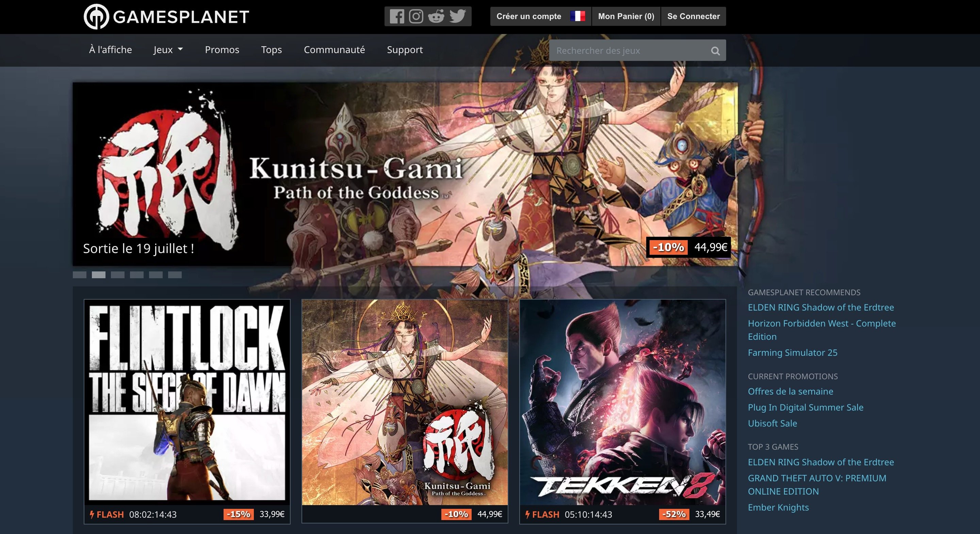980x534 pixels.
Task: Open Top 3 ELDEN RING Shadow of the Erdtree
Action: (x=821, y=462)
